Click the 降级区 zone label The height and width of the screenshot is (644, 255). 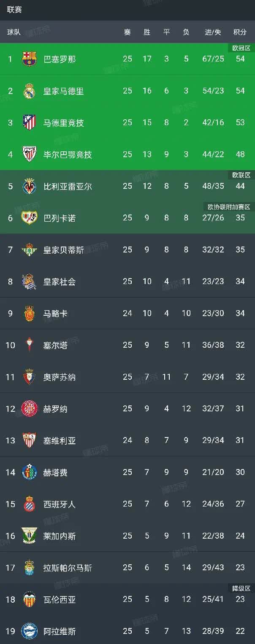tap(241, 588)
